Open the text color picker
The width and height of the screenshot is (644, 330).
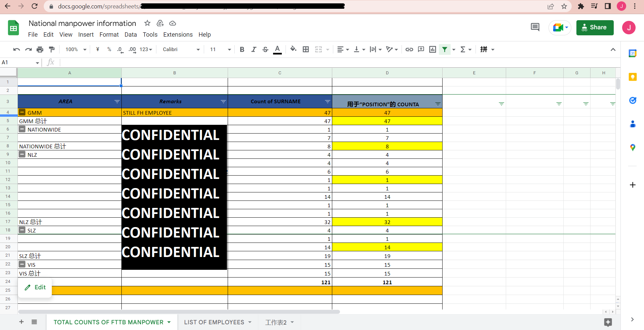(277, 49)
